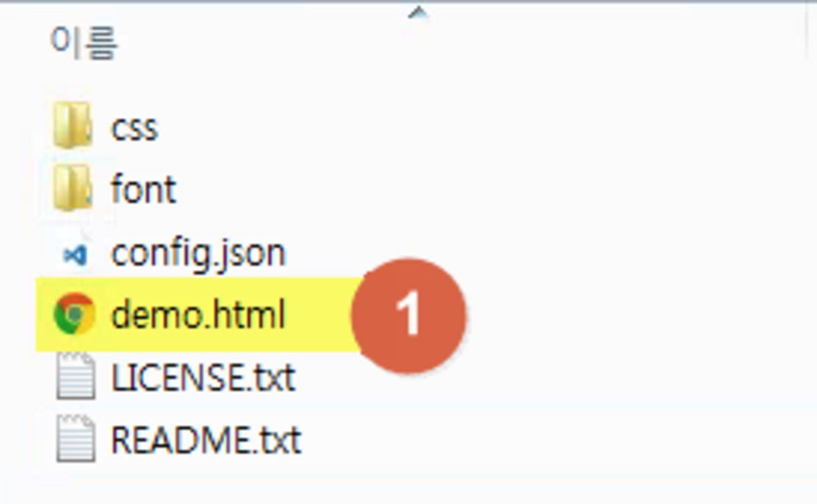The height and width of the screenshot is (504, 817).
Task: Sort by the 이름 column header
Action: click(84, 43)
